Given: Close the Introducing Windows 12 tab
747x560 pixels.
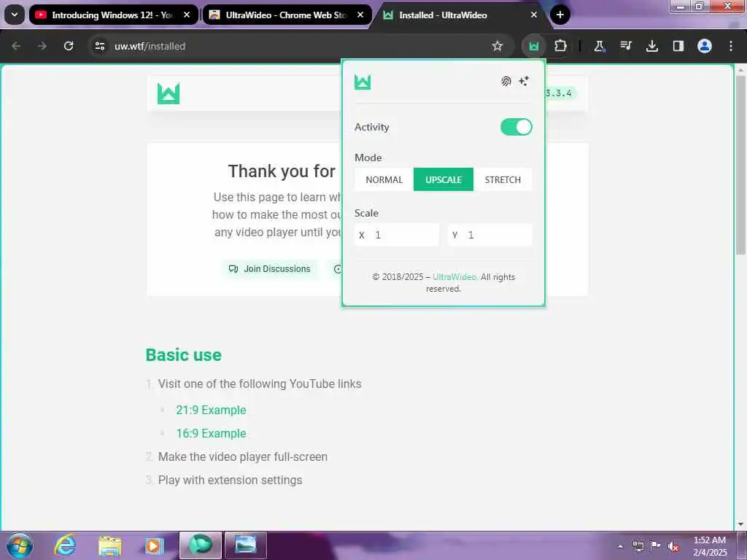Looking at the screenshot, I should pyautogui.click(x=187, y=15).
